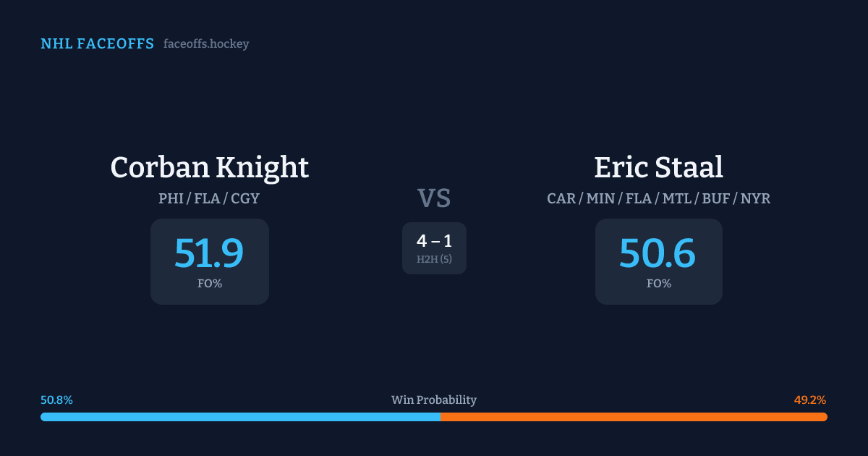
Task: Select the Eric Staal player name
Action: (658, 167)
